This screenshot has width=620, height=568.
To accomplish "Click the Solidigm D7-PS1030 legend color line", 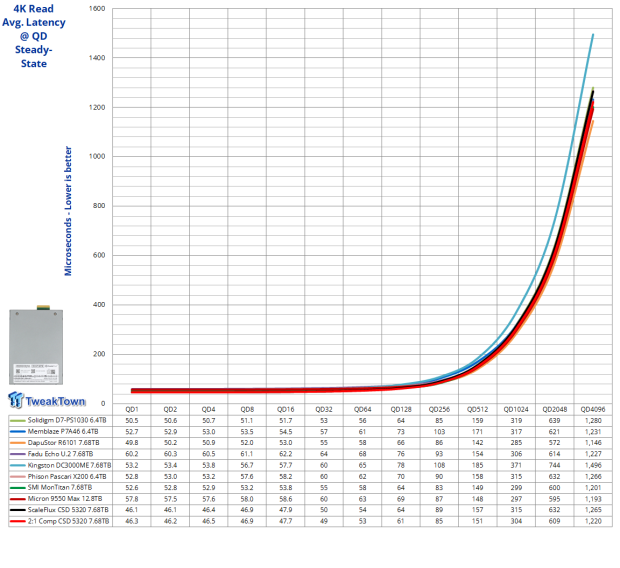I will tap(15, 421).
